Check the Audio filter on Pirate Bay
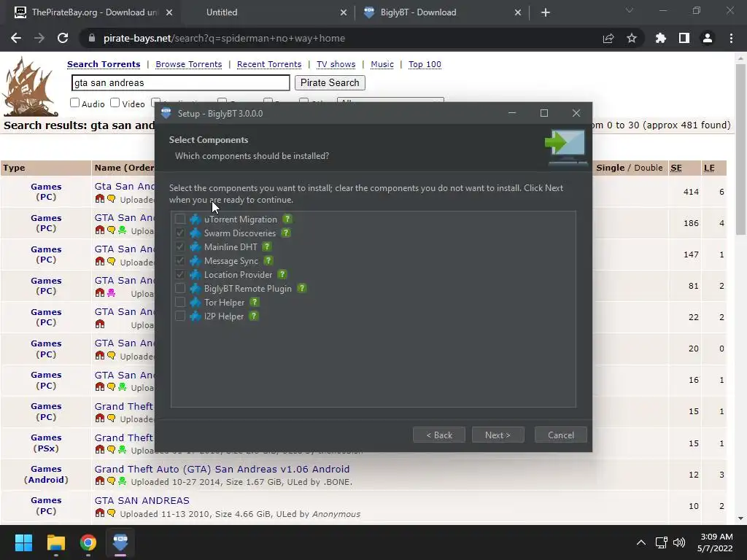Viewport: 747px width, 560px height. [x=75, y=103]
